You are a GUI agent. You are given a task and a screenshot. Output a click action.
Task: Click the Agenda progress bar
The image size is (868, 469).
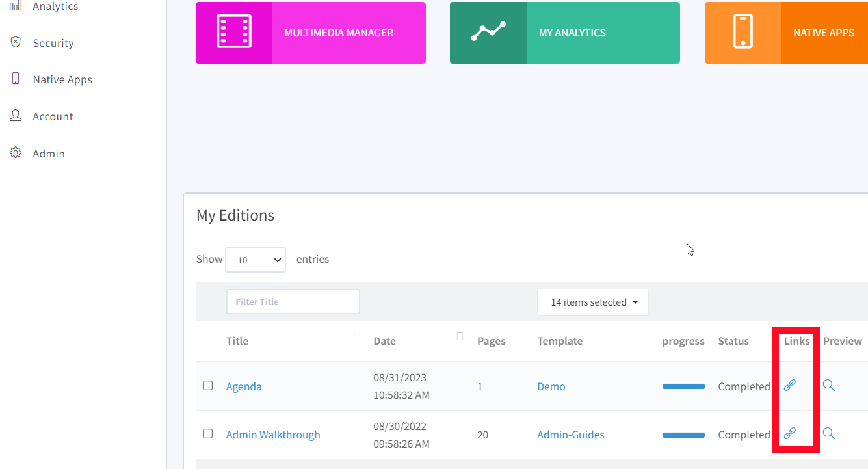[x=683, y=386]
